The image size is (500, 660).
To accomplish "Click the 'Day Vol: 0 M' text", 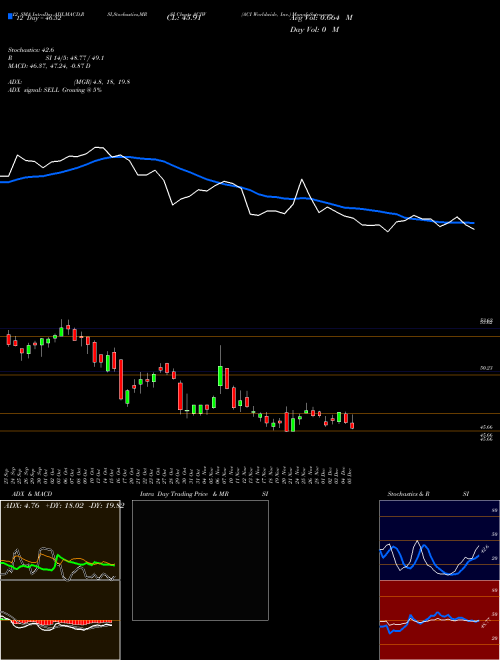I will click(314, 30).
